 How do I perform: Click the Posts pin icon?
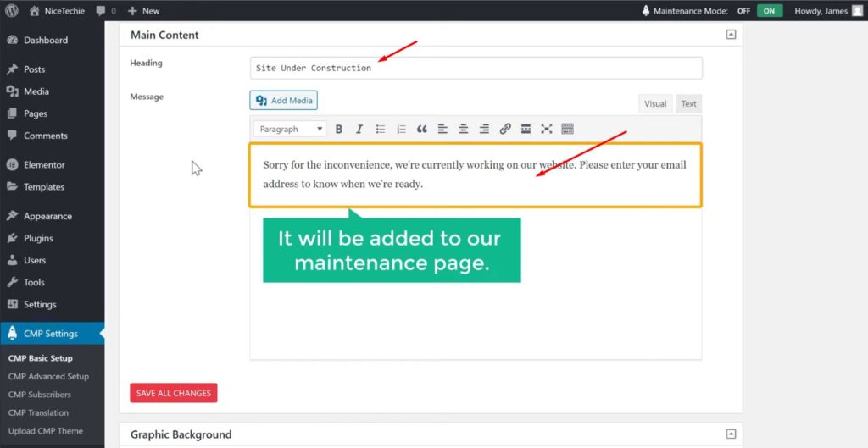point(12,69)
